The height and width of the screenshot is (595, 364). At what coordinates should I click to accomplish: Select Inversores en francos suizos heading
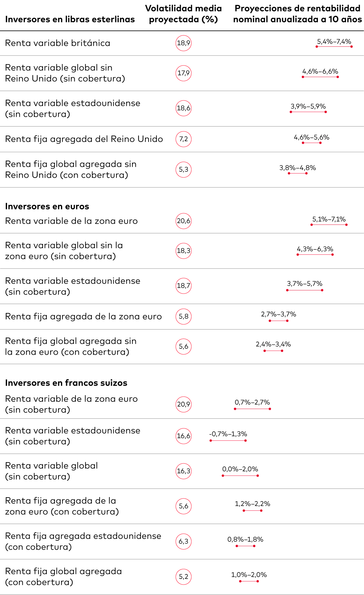(x=66, y=383)
